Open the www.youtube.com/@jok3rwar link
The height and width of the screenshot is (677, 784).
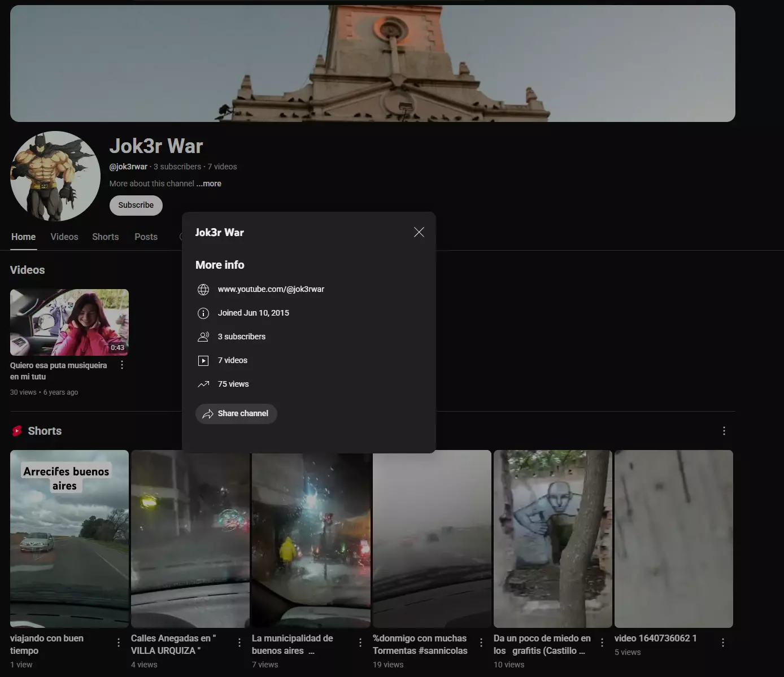(271, 289)
